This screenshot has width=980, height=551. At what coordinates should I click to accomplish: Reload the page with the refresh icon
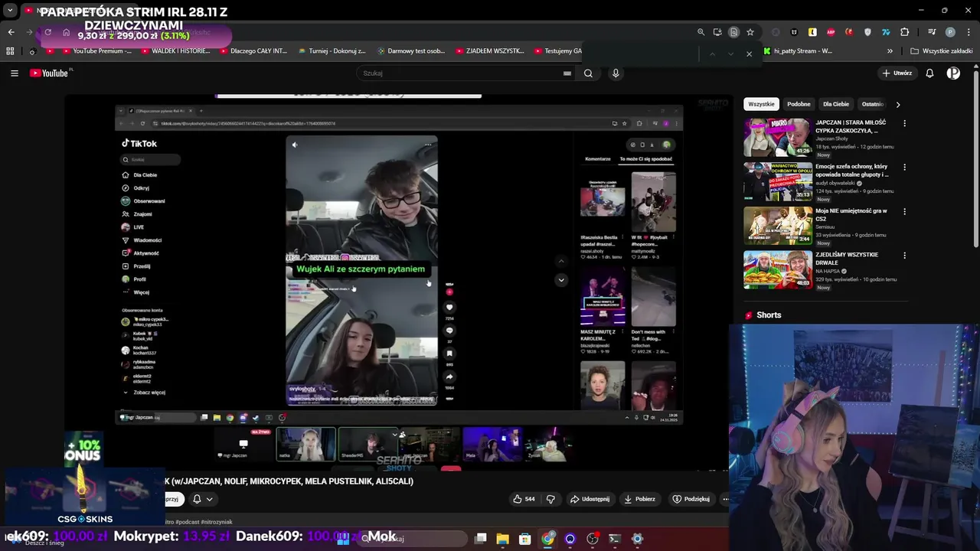pyautogui.click(x=47, y=32)
